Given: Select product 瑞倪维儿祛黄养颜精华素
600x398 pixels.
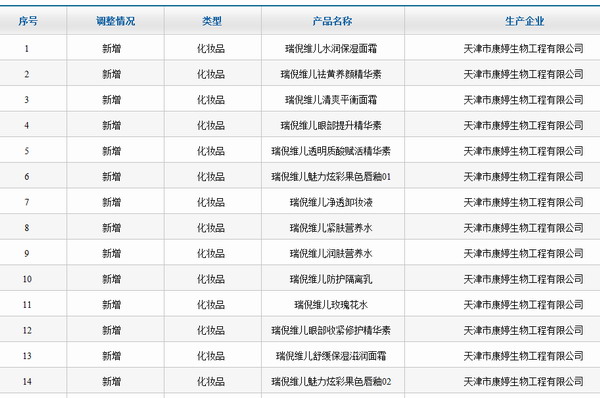Looking at the screenshot, I should click(x=331, y=74).
